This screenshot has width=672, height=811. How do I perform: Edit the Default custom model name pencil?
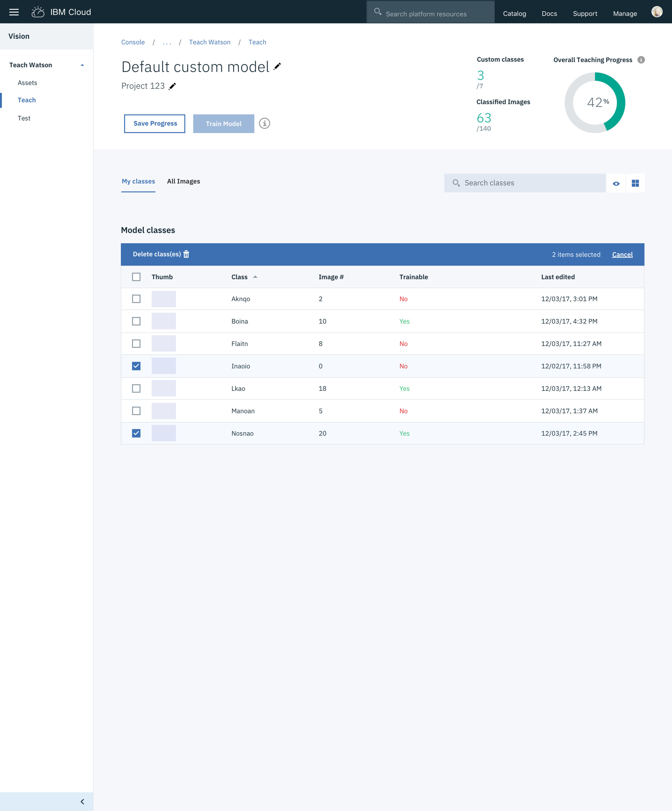point(277,66)
